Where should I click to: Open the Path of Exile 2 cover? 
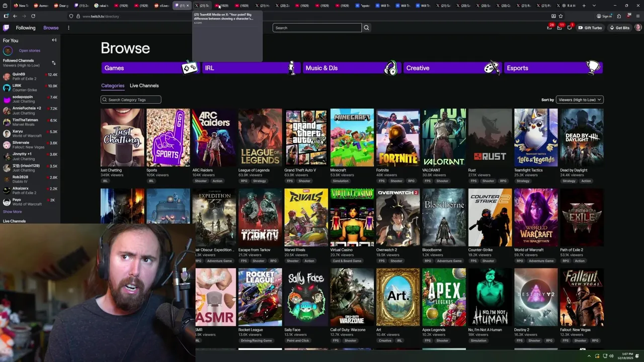(x=582, y=217)
